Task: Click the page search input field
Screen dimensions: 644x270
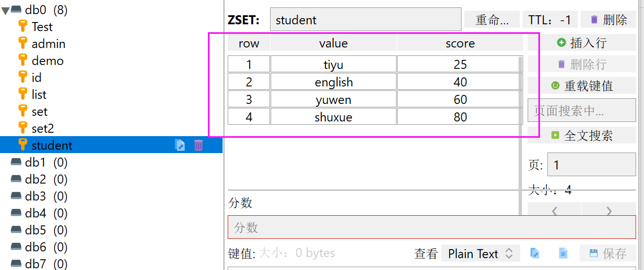Action: click(581, 110)
